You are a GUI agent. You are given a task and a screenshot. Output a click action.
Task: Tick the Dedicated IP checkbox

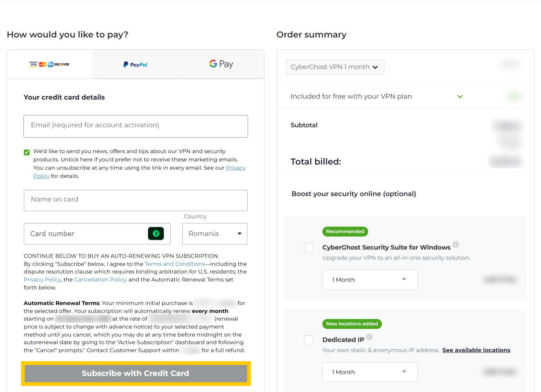pos(308,339)
